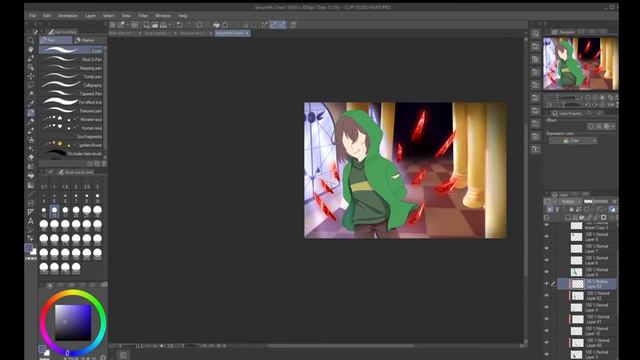Image resolution: width=640 pixels, height=360 pixels.
Task: Toggle visibility of Layer 62
Action: pyautogui.click(x=547, y=296)
